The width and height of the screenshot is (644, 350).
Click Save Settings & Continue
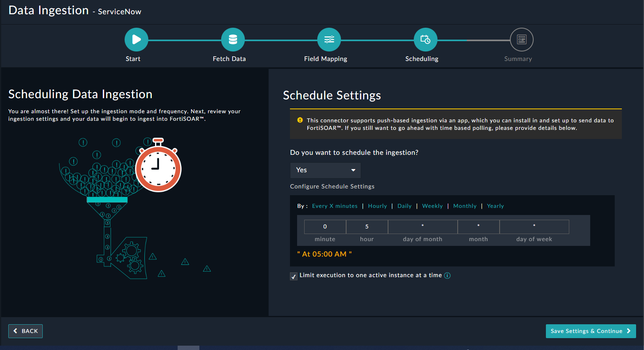pos(591,331)
